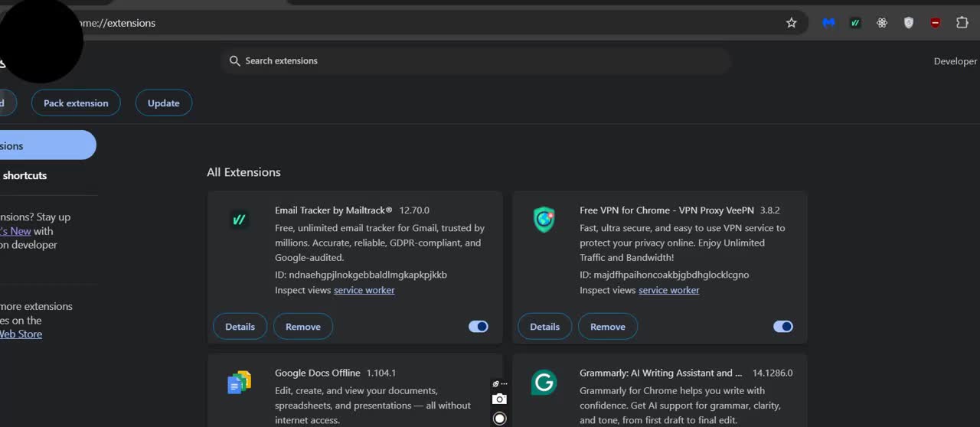The width and height of the screenshot is (980, 427).
Task: Click the VeePN ID majdfhpaihoncoakbjgbdhglocklcgno text
Action: point(671,275)
